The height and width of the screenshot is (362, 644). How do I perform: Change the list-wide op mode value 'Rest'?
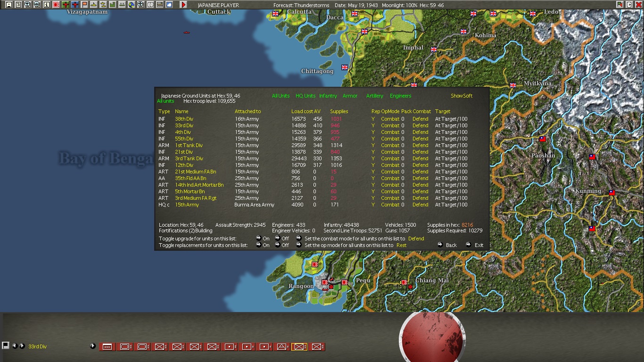pos(402,245)
